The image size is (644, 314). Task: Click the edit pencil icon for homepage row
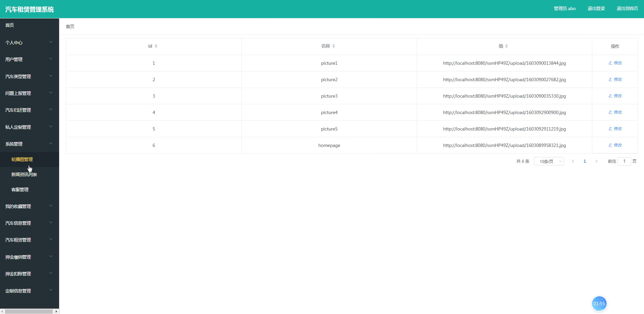pos(610,145)
